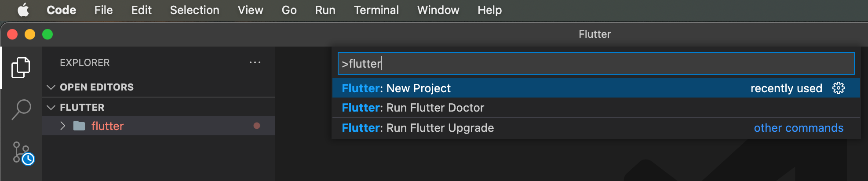Expand the flutter folder chevron
Viewport: 868px width, 181px height.
(63, 126)
